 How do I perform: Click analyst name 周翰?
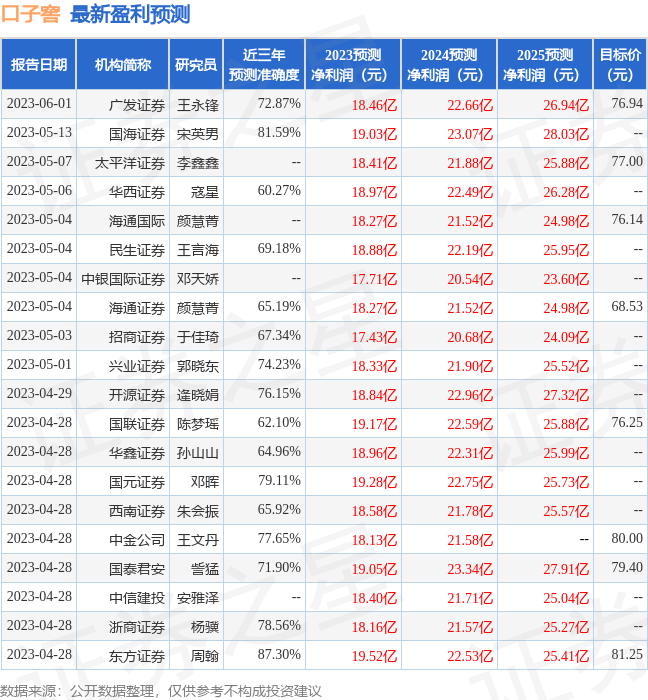click(205, 656)
